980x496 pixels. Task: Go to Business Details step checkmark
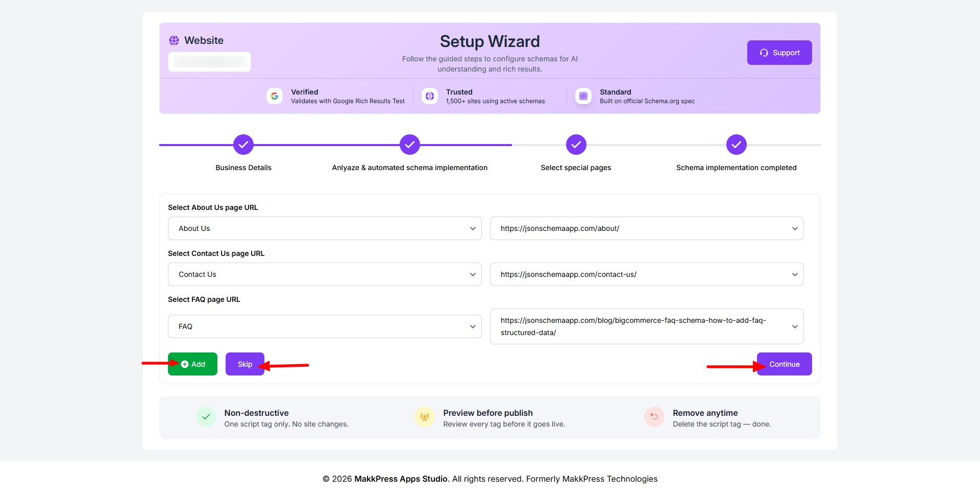tap(243, 145)
